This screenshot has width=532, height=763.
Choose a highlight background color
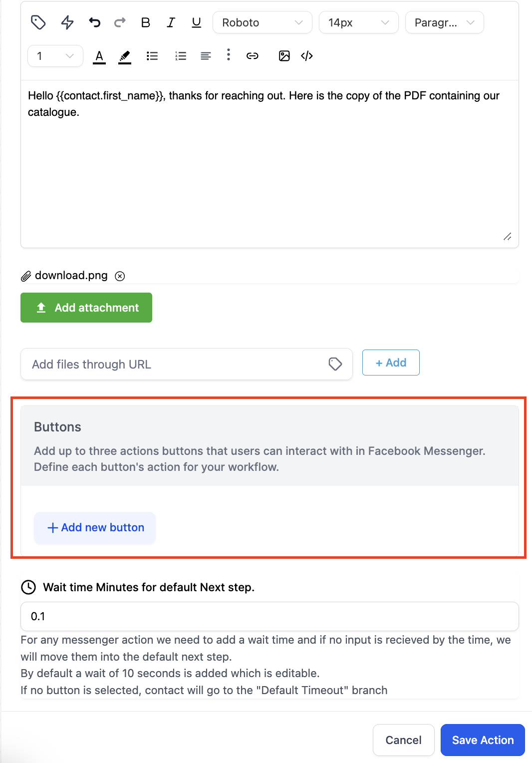pyautogui.click(x=125, y=56)
